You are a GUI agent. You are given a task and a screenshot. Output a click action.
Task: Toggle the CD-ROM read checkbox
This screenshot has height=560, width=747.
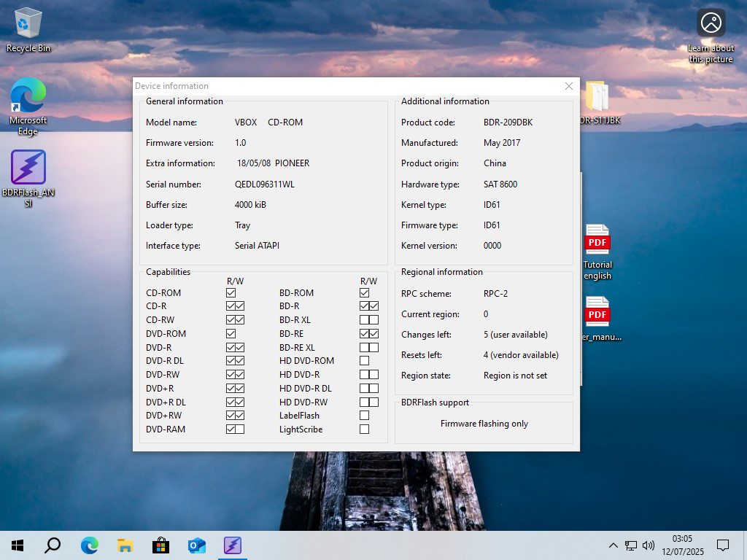coord(231,292)
